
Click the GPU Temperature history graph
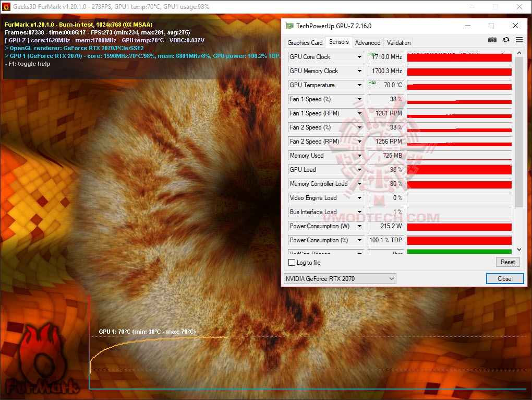[x=459, y=85]
